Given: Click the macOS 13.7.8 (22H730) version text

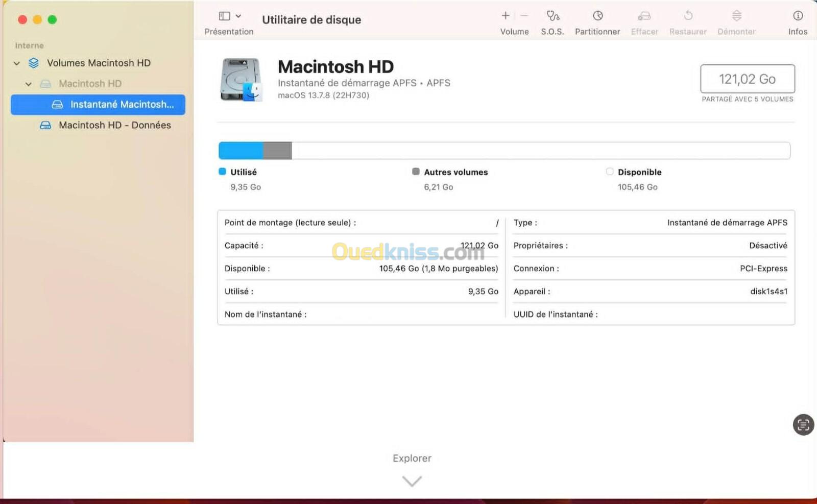Looking at the screenshot, I should click(323, 95).
